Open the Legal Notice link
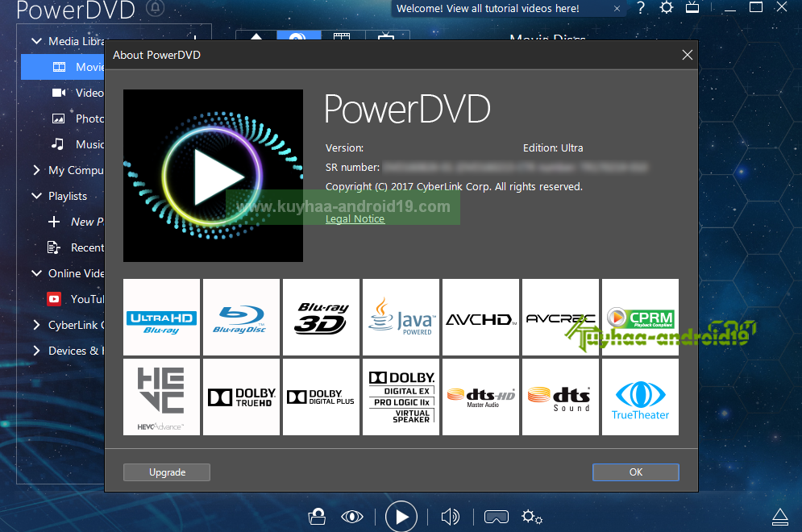This screenshot has width=802, height=532. coord(355,219)
